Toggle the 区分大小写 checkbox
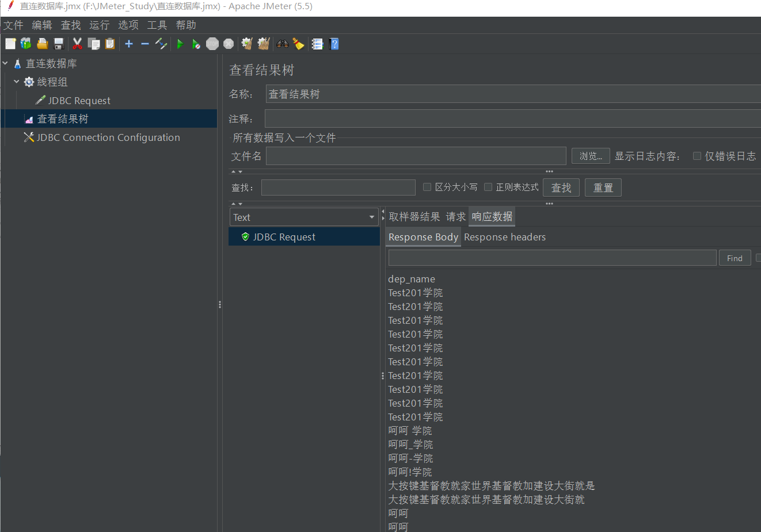761x532 pixels. point(427,187)
